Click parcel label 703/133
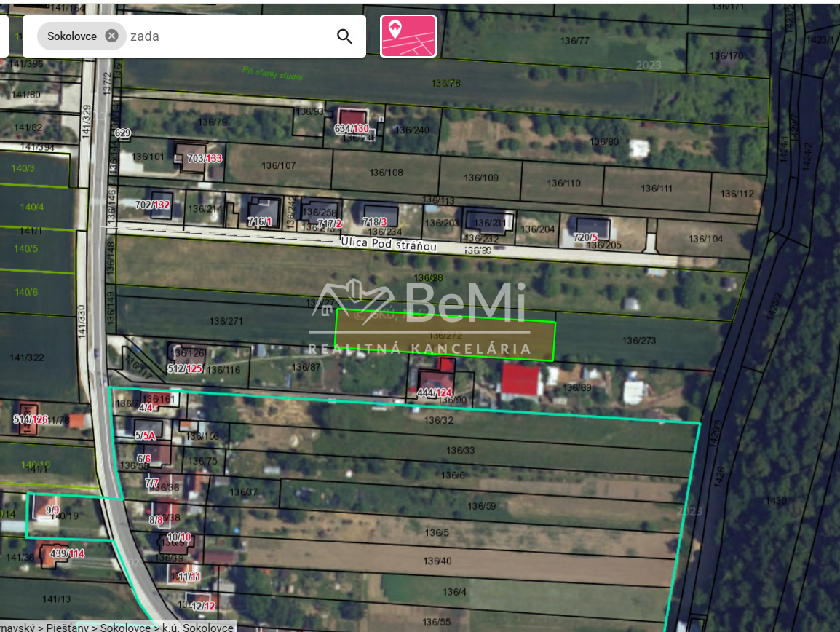840x632 pixels. tap(203, 157)
